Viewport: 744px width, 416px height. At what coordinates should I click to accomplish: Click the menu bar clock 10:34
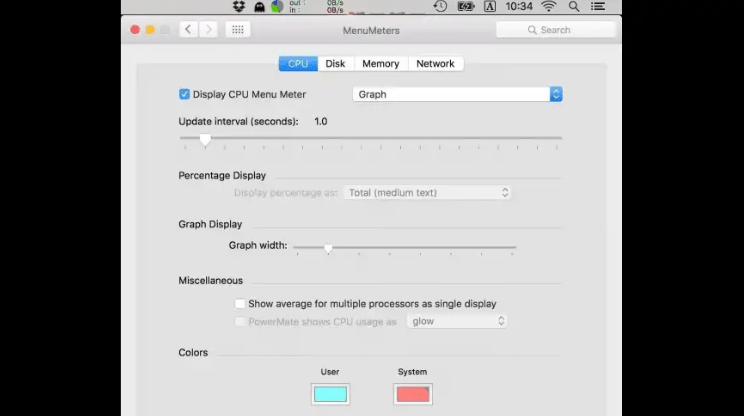tap(519, 6)
